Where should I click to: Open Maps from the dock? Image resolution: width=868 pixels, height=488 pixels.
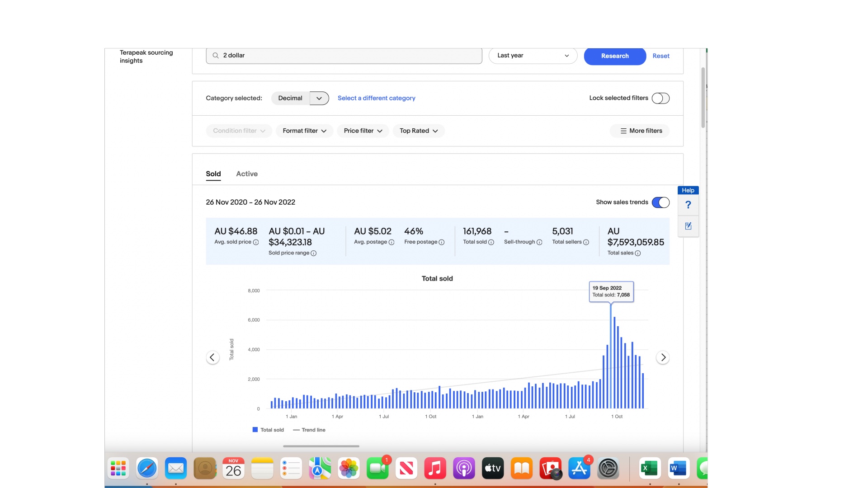(320, 469)
